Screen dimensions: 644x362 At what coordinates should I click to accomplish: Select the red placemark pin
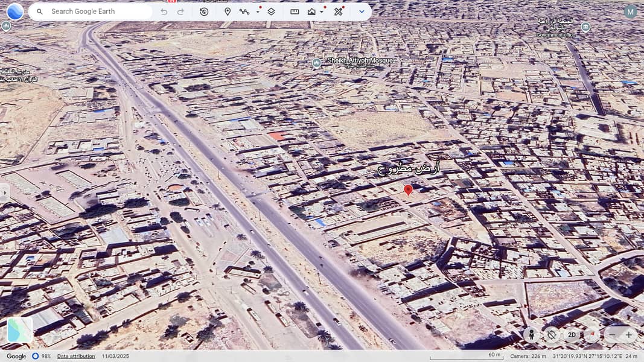coord(408,190)
